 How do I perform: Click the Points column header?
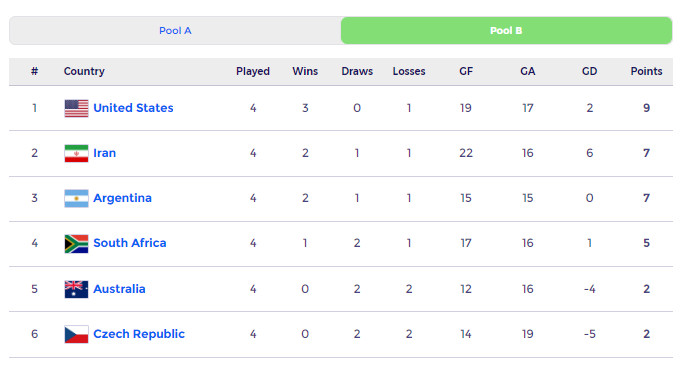pyautogui.click(x=646, y=71)
